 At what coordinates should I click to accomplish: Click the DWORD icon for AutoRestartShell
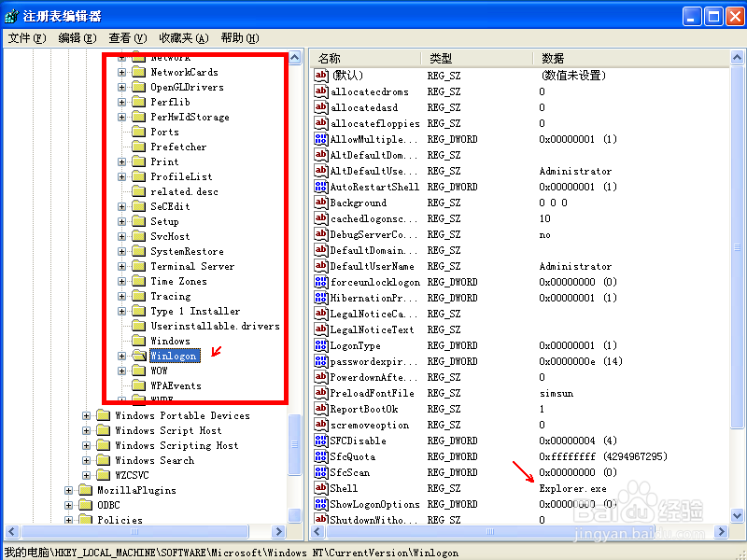pos(321,187)
